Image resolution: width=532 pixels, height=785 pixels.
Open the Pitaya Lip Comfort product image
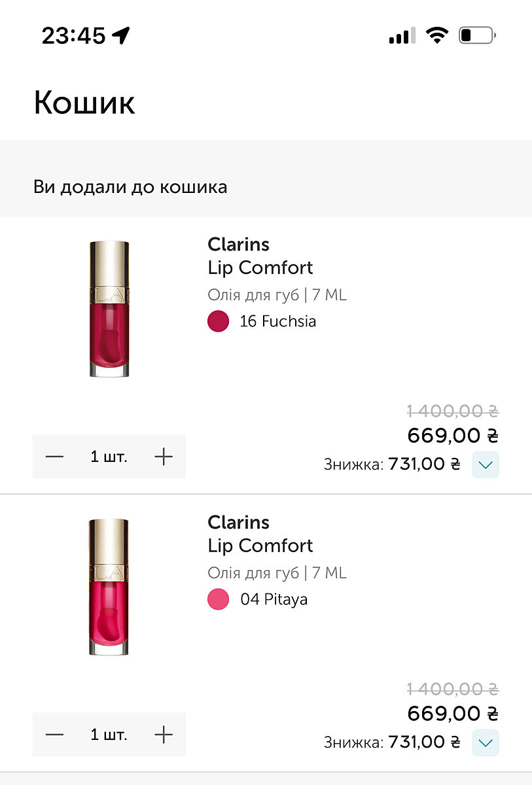109,587
